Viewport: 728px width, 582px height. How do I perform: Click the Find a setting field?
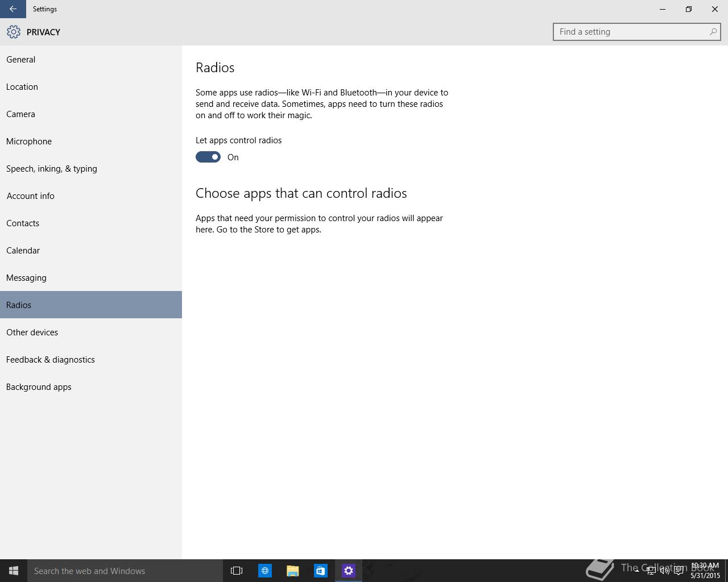pyautogui.click(x=636, y=32)
